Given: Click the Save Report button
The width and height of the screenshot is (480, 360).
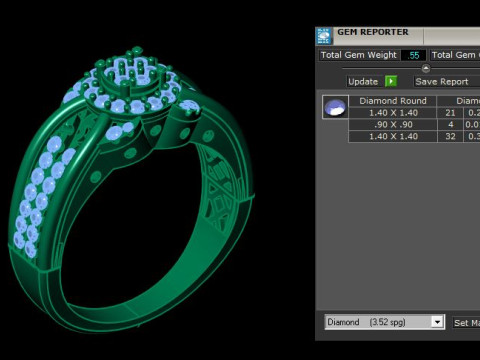Looking at the screenshot, I should (x=447, y=82).
